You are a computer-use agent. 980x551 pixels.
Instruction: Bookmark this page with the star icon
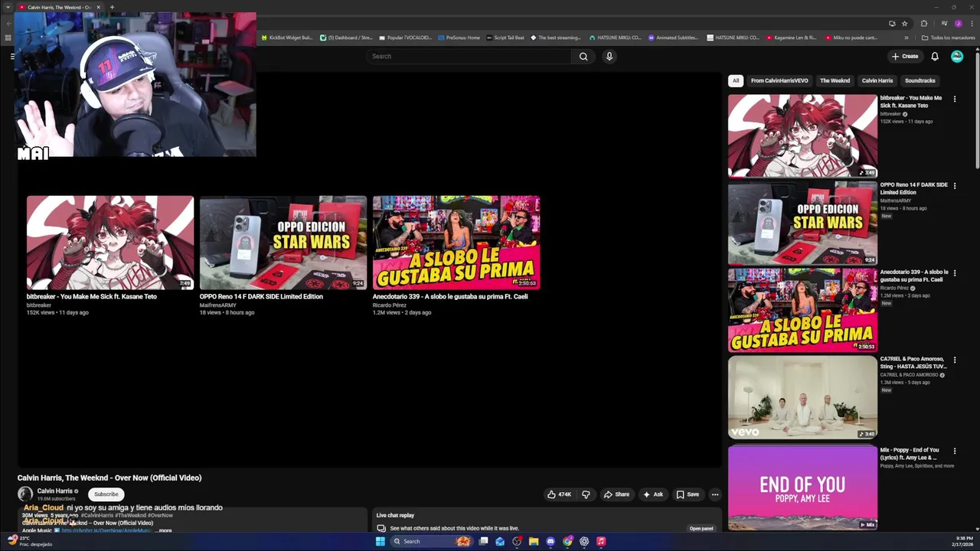tap(904, 24)
